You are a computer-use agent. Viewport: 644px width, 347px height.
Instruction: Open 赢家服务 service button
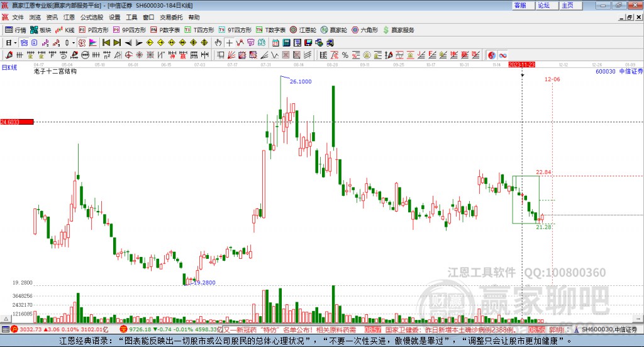(x=398, y=30)
